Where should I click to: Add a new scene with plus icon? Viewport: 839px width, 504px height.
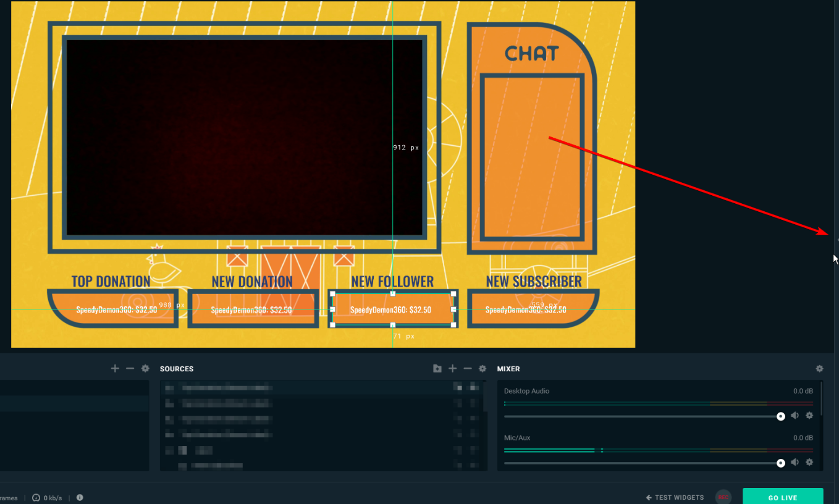(115, 369)
